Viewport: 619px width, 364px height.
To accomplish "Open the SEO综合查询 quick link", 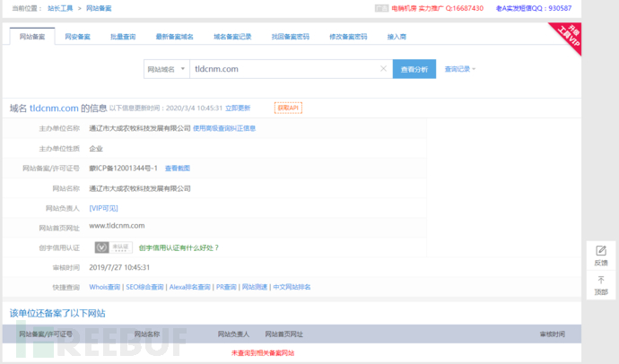I will (x=144, y=287).
